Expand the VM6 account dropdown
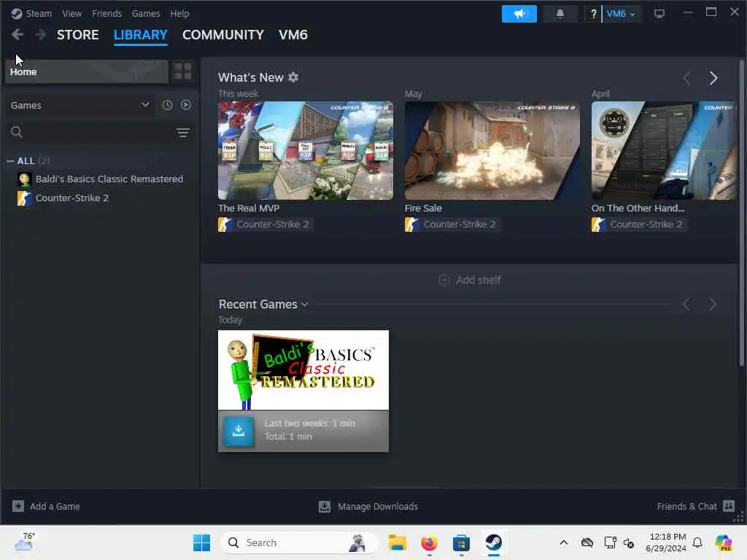747x560 pixels. [x=622, y=14]
